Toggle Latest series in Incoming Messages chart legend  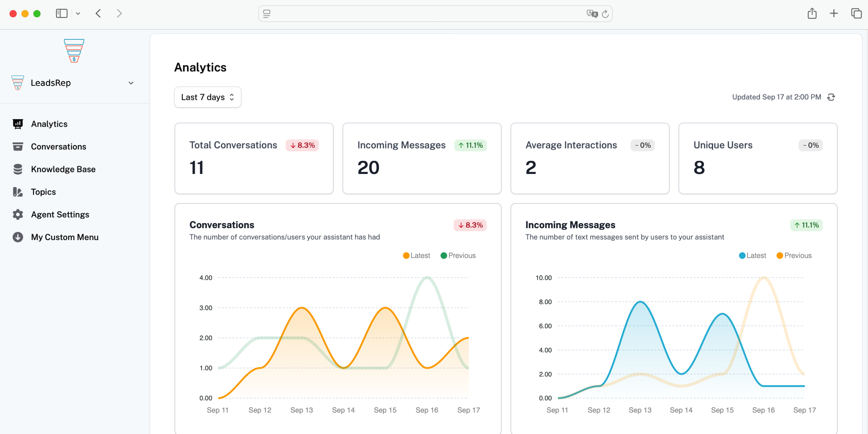point(752,256)
